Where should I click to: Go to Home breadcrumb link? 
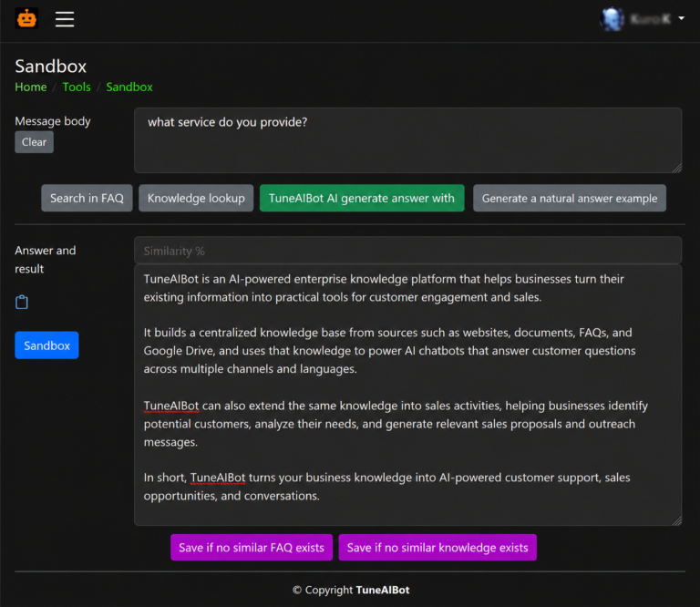[31, 87]
